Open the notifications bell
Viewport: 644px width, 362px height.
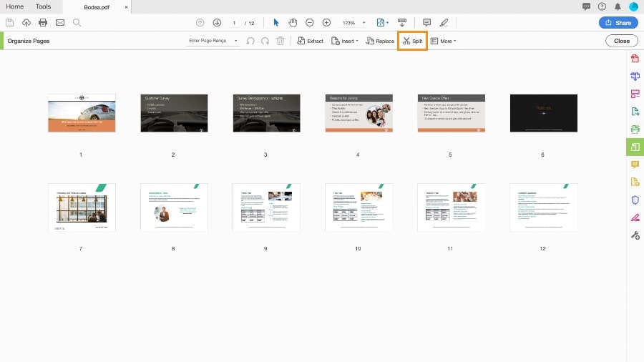618,6
